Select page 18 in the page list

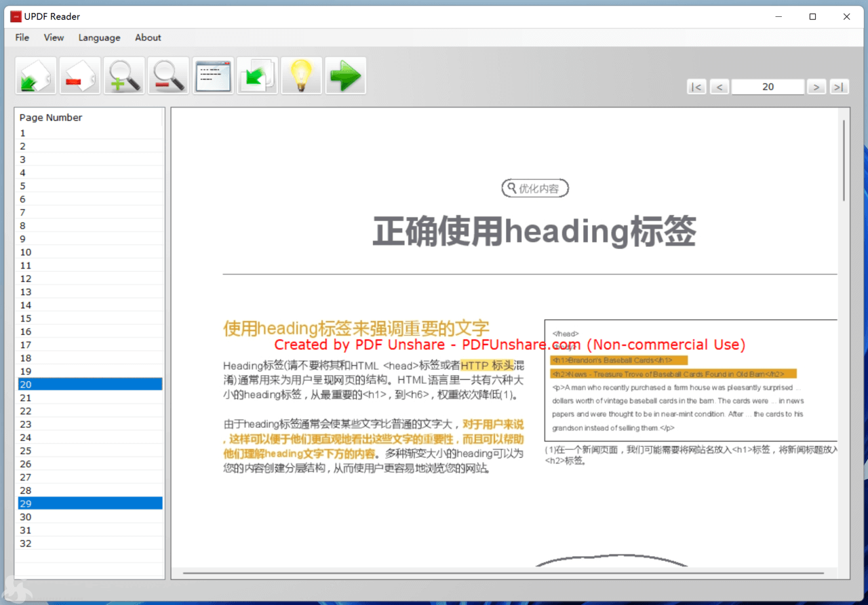tap(90, 358)
